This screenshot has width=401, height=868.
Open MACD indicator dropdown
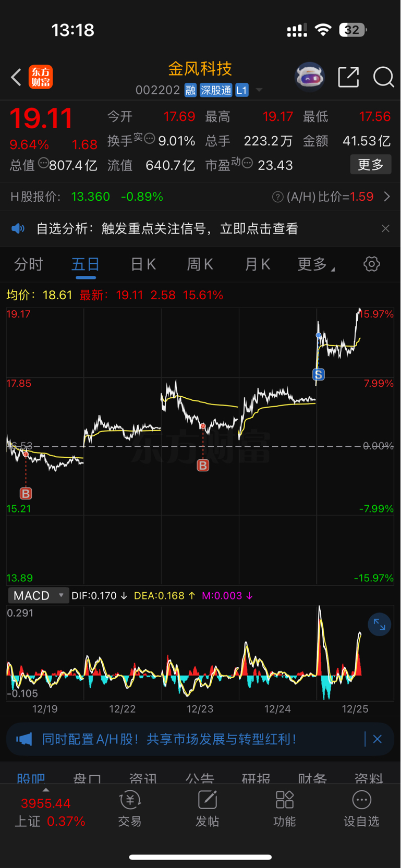pos(39,595)
